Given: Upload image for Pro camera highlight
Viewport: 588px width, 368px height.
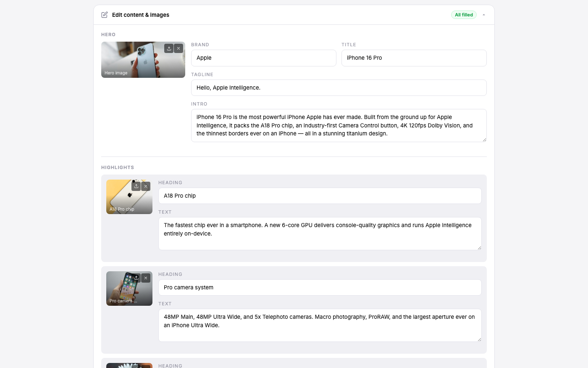Looking at the screenshot, I should coord(136,278).
